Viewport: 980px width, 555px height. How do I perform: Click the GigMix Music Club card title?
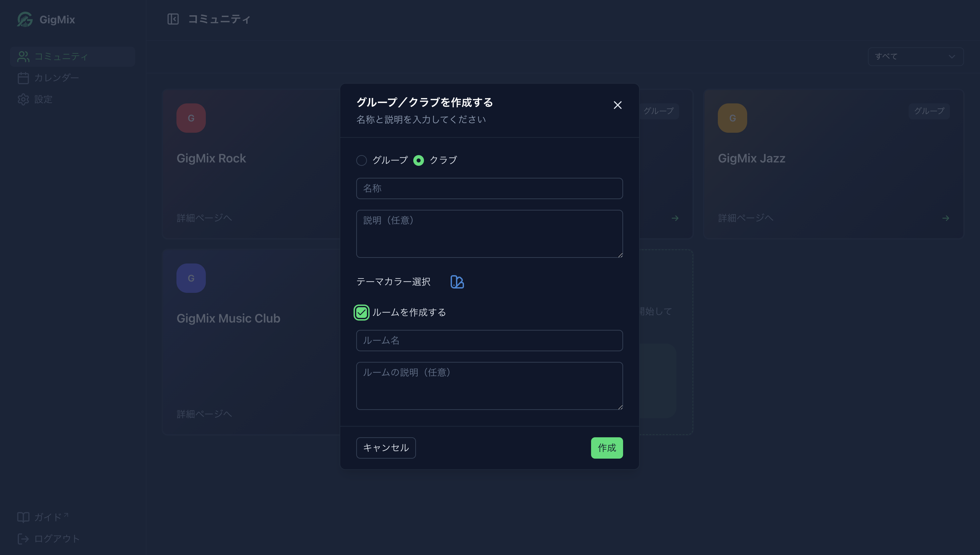tap(228, 318)
